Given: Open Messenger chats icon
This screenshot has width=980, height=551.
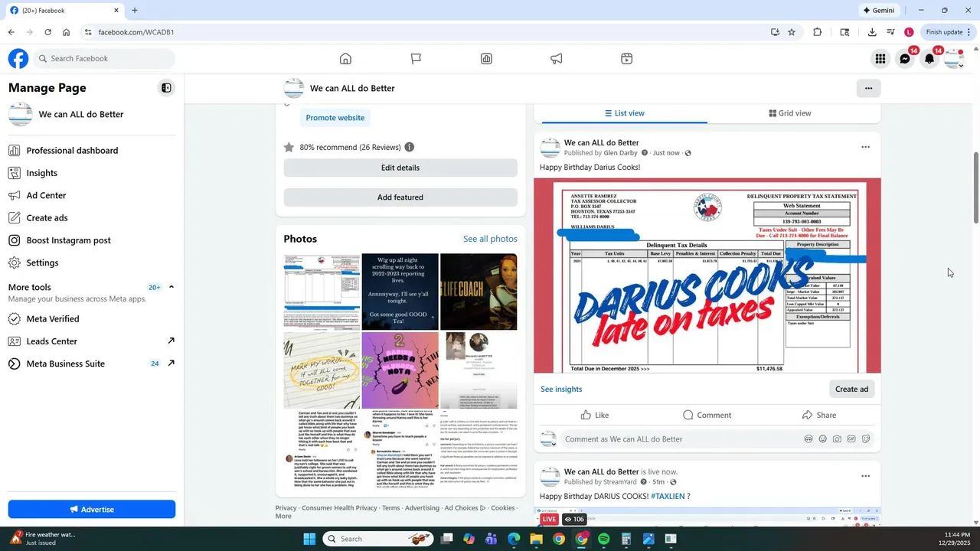Looking at the screenshot, I should (x=905, y=59).
